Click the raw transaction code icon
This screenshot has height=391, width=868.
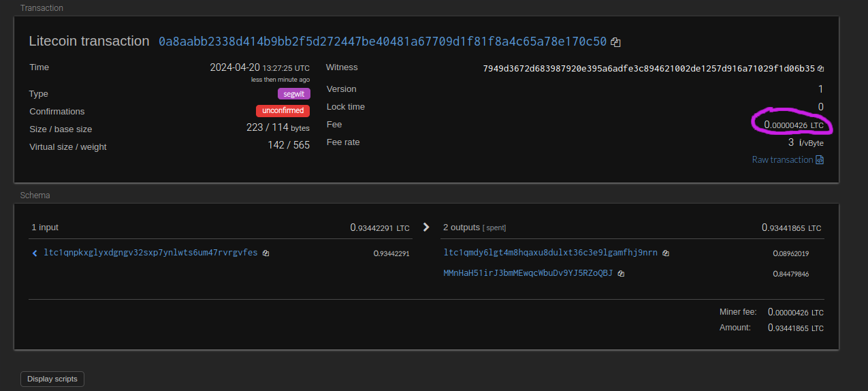coord(820,160)
